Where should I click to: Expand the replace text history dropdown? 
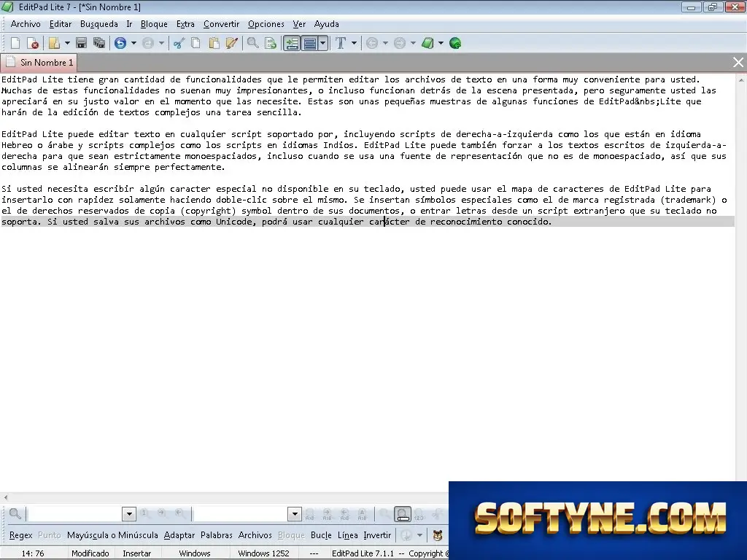tap(295, 514)
